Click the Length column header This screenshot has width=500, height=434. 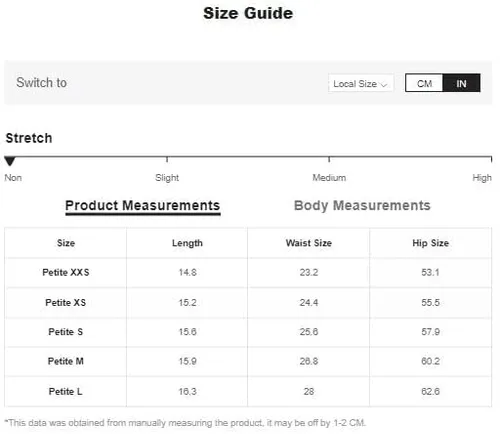187,243
